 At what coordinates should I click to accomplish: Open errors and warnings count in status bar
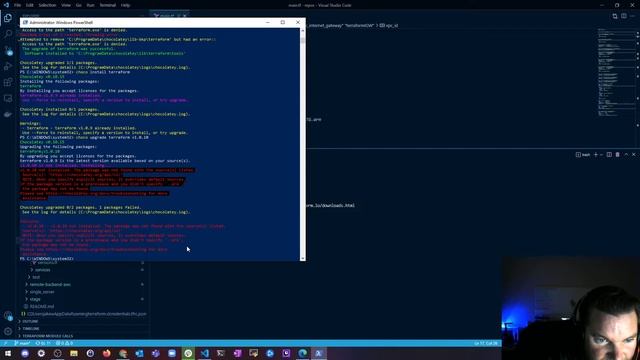pos(64,343)
